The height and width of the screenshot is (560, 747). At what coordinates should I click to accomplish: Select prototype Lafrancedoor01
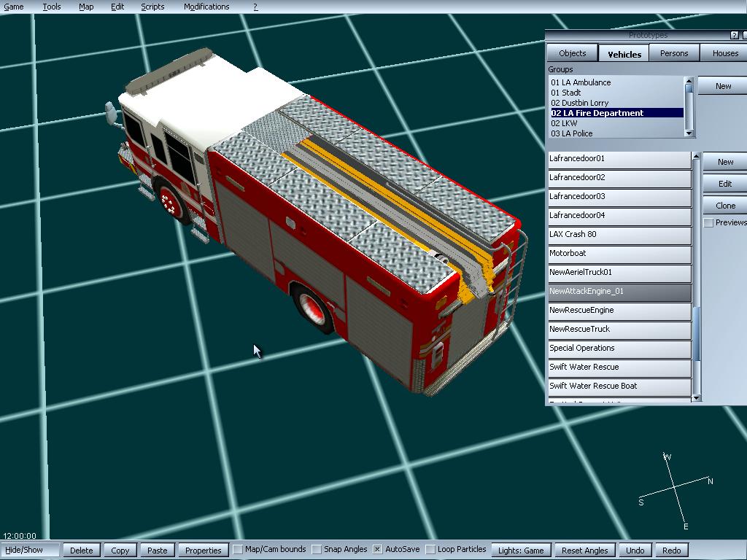619,160
